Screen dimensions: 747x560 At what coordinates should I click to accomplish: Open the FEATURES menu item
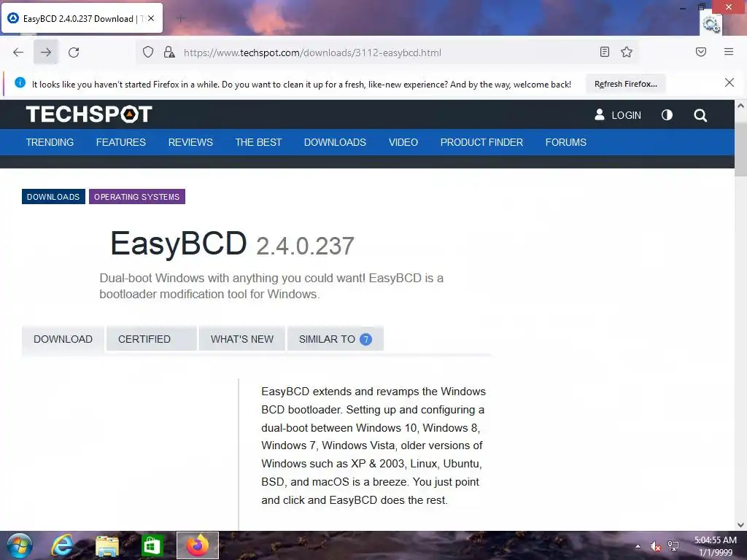pos(121,142)
